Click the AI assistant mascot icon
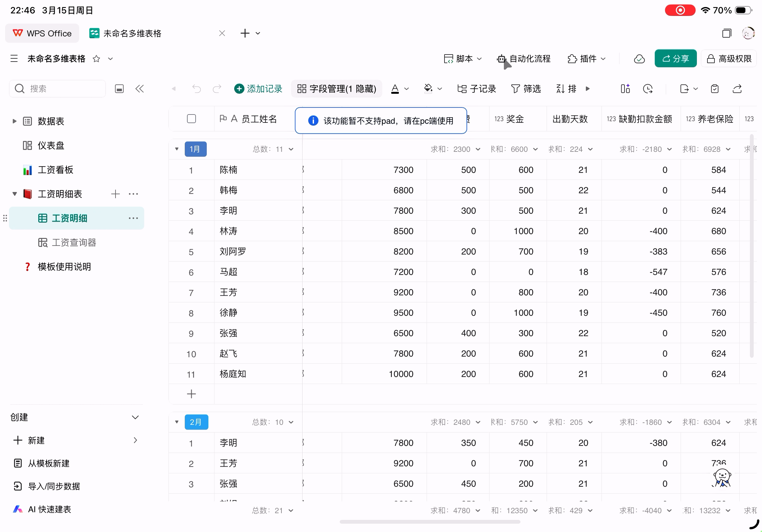This screenshot has height=532, width=762. pyautogui.click(x=722, y=478)
